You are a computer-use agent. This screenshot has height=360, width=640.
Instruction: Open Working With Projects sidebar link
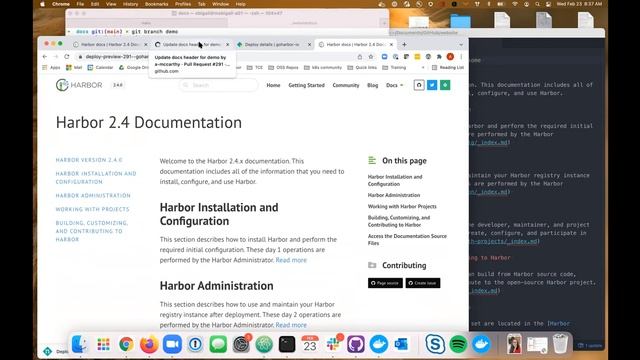pos(92,209)
